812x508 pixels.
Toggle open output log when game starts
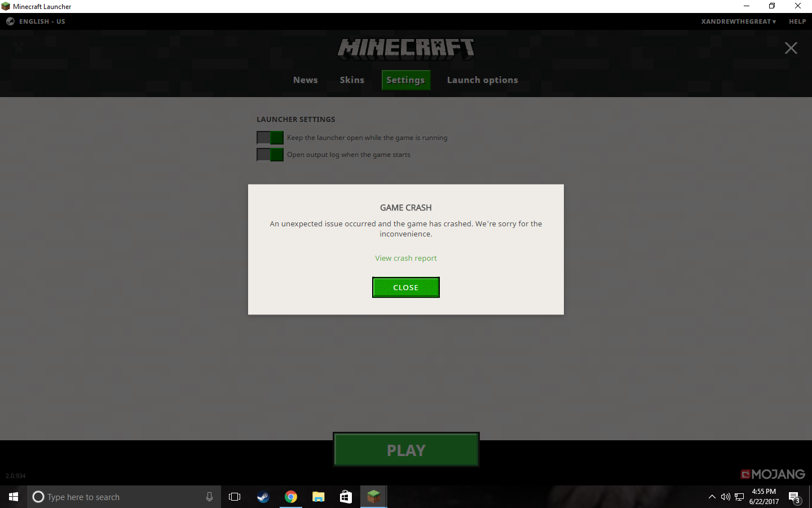pos(270,155)
